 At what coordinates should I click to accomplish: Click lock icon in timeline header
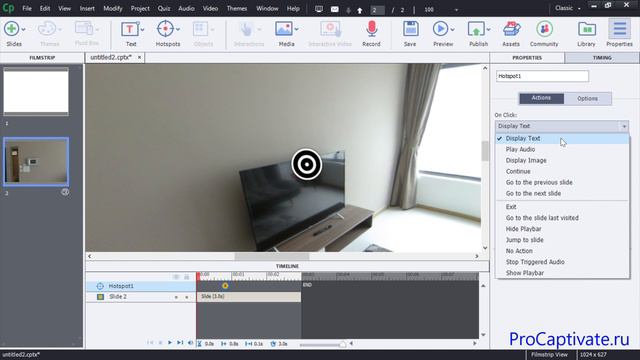click(187, 277)
